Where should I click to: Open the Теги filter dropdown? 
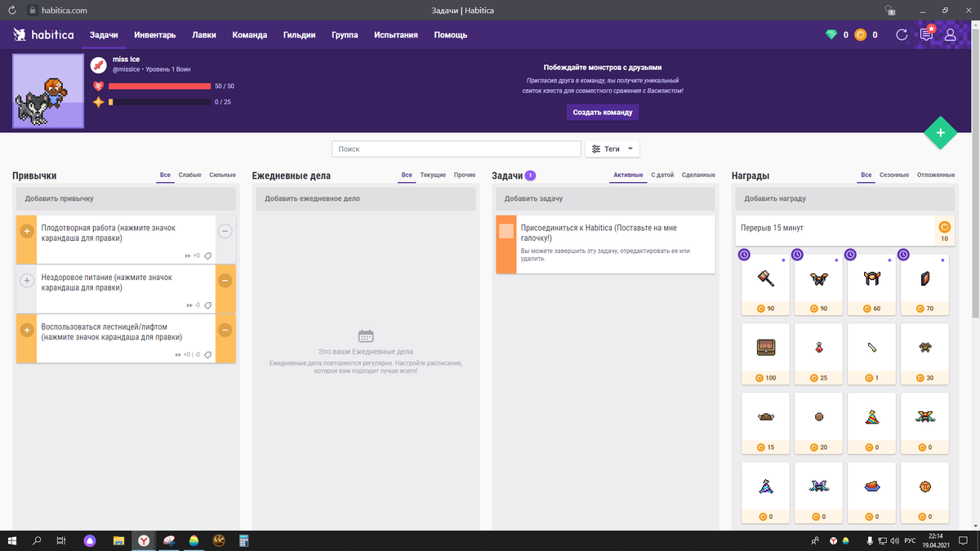click(x=612, y=149)
